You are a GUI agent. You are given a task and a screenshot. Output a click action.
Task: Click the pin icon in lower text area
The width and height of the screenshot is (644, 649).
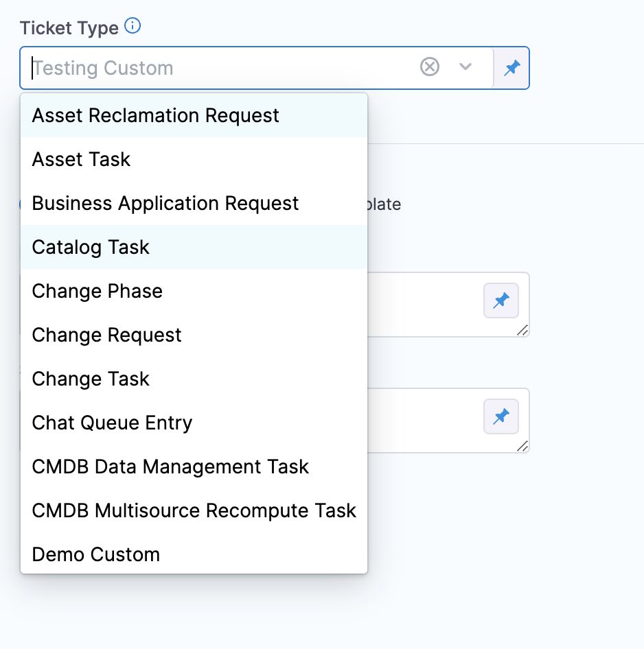point(501,416)
